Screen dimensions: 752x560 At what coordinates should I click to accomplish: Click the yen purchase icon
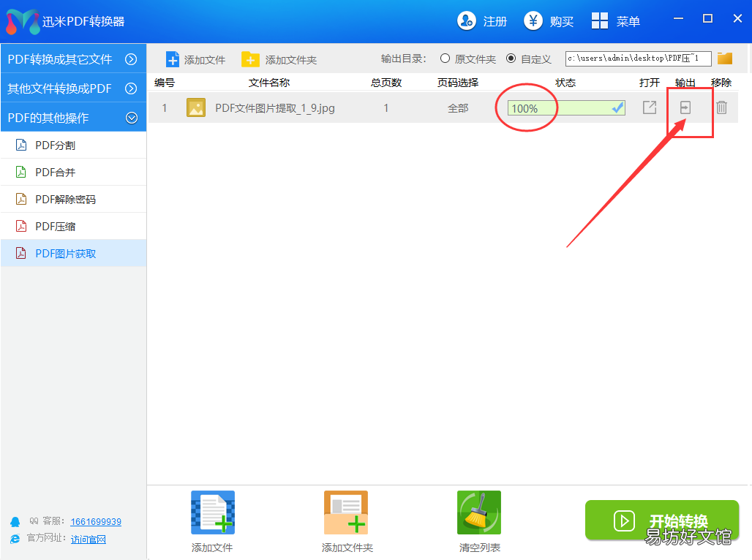pos(533,20)
